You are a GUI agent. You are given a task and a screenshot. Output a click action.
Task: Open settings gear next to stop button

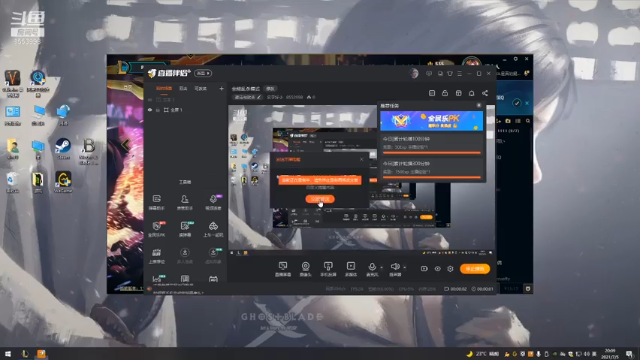[x=450, y=269]
